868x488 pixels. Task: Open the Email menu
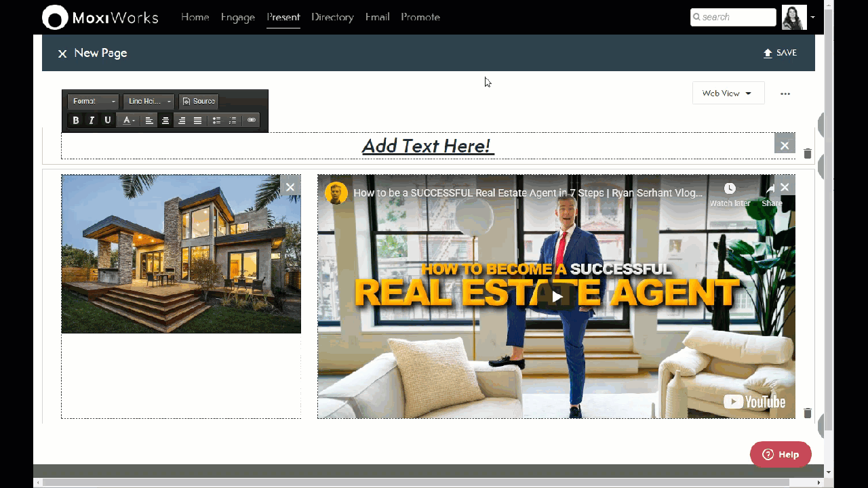coord(377,17)
